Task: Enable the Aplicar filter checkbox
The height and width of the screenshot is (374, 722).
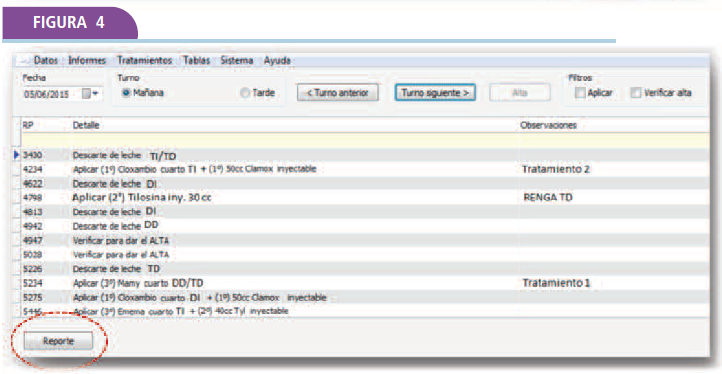Action: point(580,93)
